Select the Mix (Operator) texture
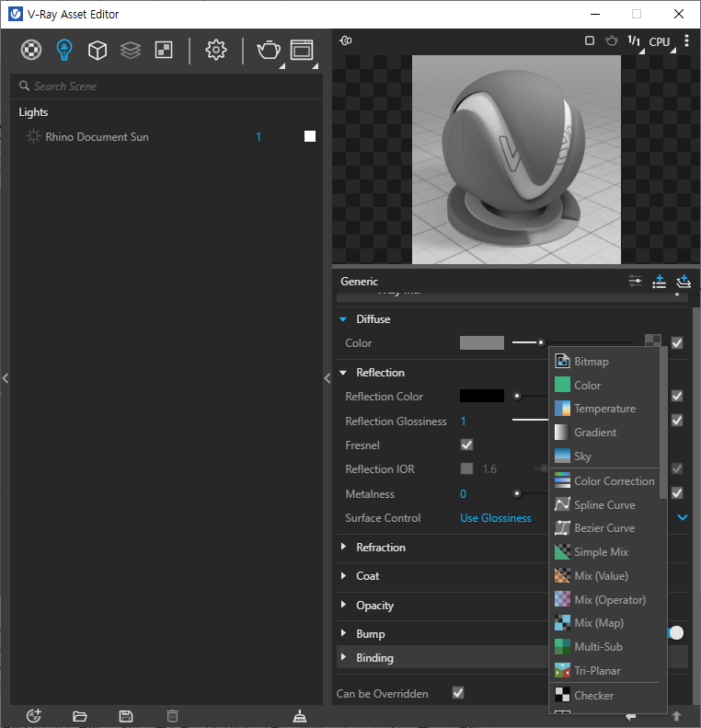This screenshot has height=728, width=701. pos(604,599)
